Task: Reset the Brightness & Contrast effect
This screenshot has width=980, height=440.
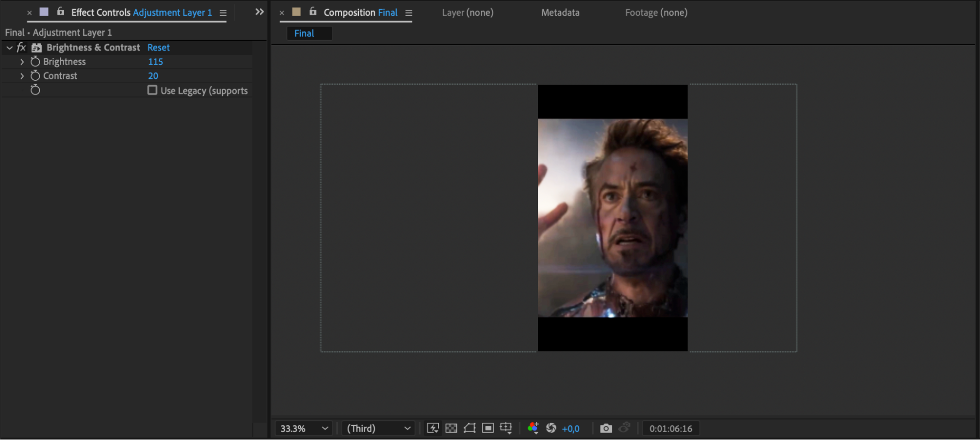Action: [158, 48]
